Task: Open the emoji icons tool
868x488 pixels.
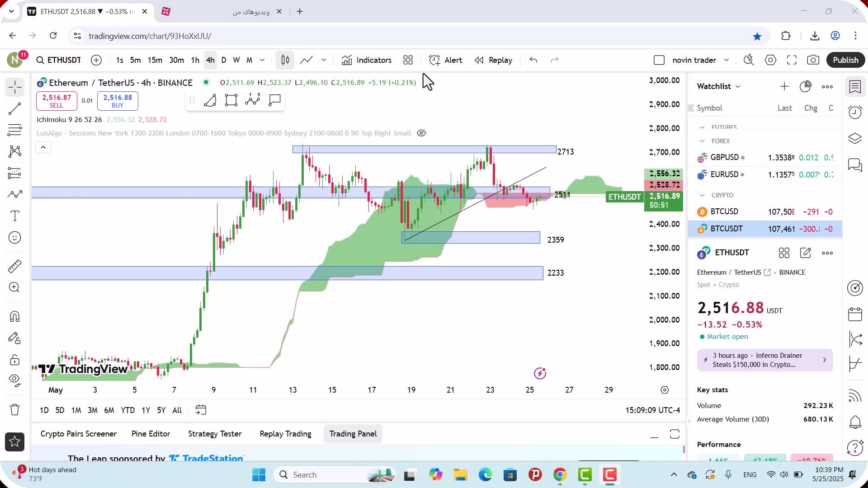Action: (15, 238)
